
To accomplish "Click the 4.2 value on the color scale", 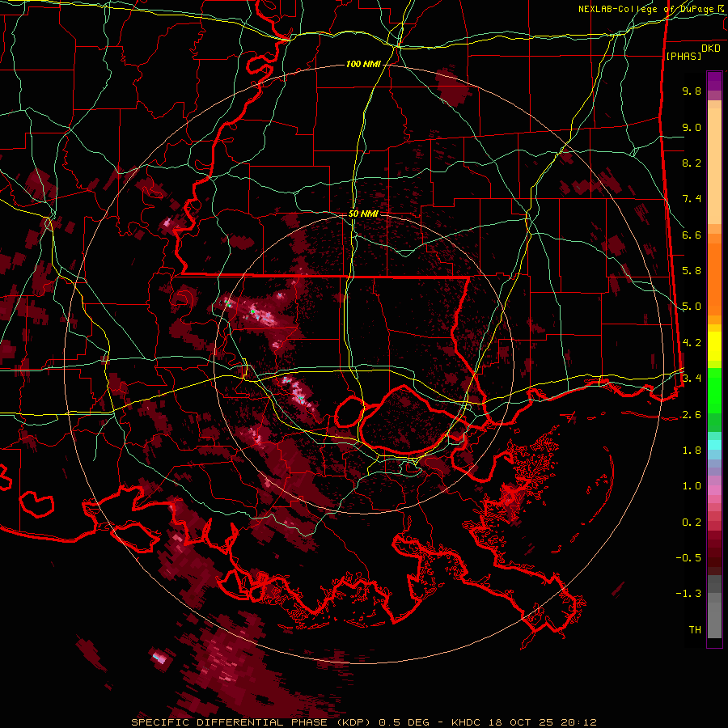I will tap(692, 343).
